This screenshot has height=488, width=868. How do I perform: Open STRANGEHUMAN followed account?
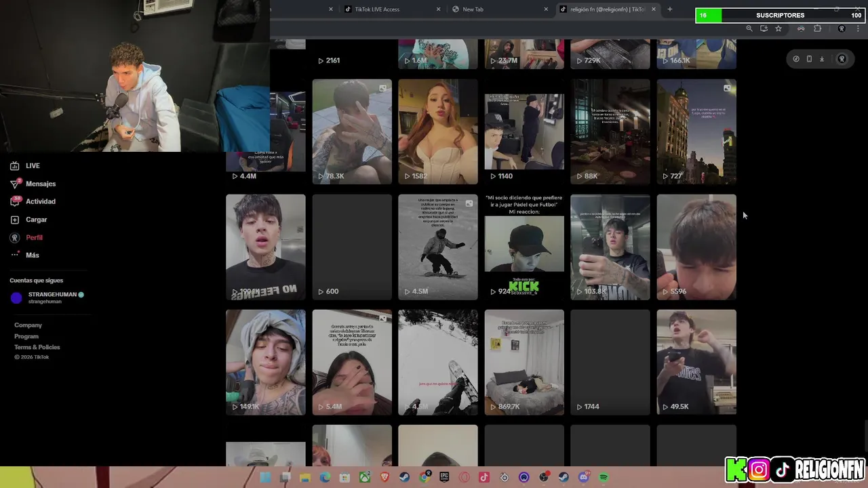[x=47, y=298]
